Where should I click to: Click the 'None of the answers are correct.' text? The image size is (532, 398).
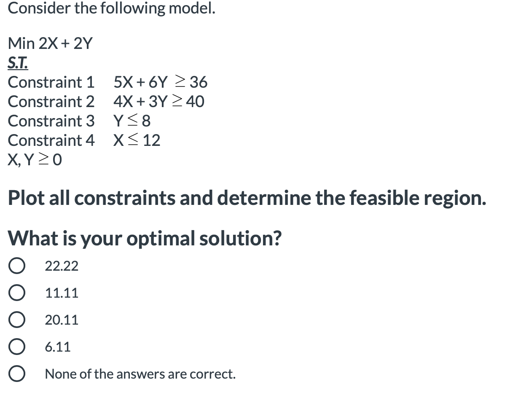pyautogui.click(x=140, y=374)
